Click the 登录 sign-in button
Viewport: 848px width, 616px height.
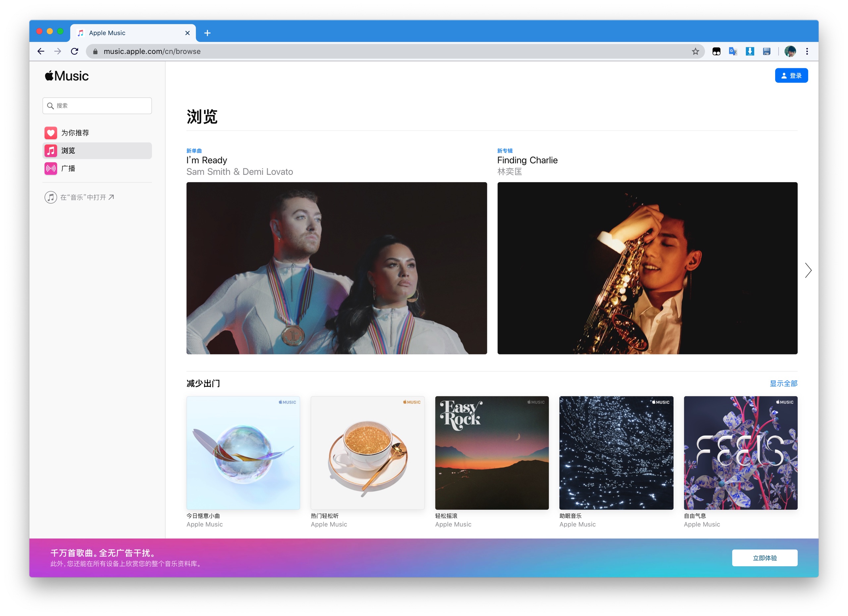(x=792, y=75)
